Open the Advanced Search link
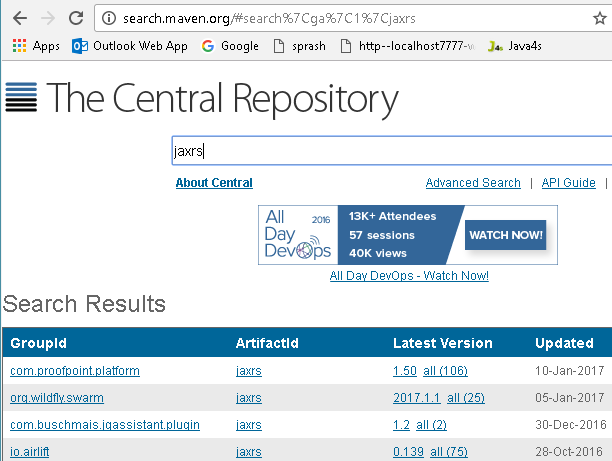The height and width of the screenshot is (461, 612). click(473, 183)
